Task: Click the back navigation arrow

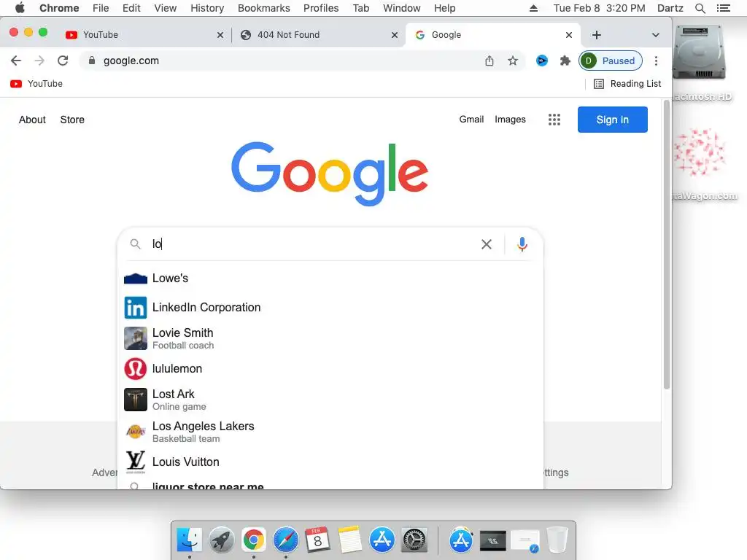Action: (16, 61)
